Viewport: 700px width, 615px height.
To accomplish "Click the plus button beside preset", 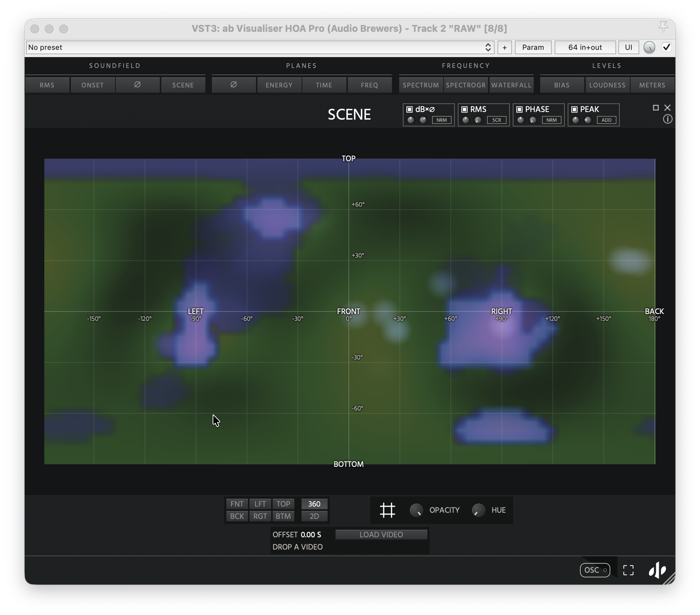I will tap(504, 47).
